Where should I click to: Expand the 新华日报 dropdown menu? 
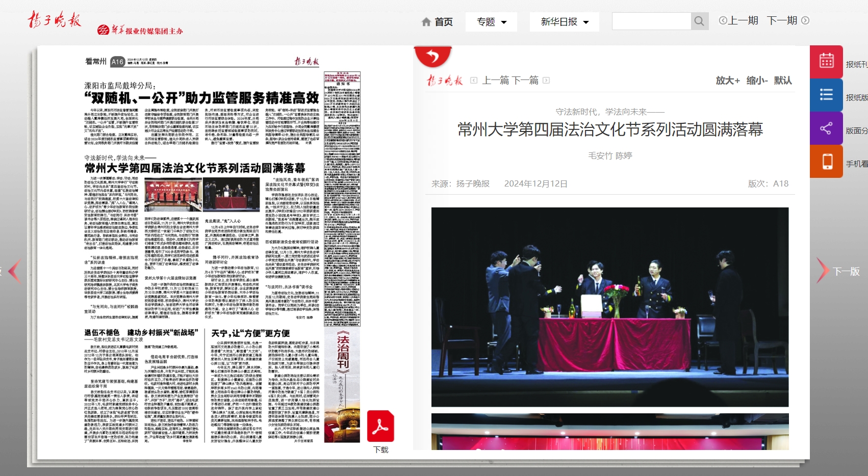[x=564, y=22]
